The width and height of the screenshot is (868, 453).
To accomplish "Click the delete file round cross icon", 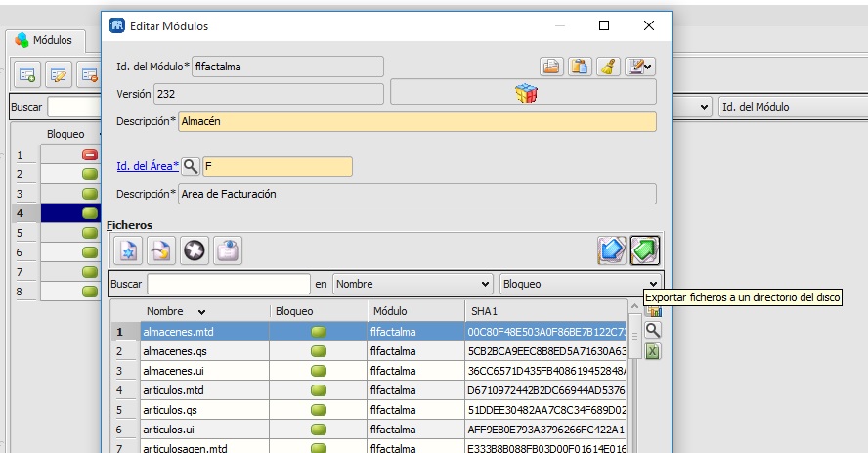I will tap(195, 250).
